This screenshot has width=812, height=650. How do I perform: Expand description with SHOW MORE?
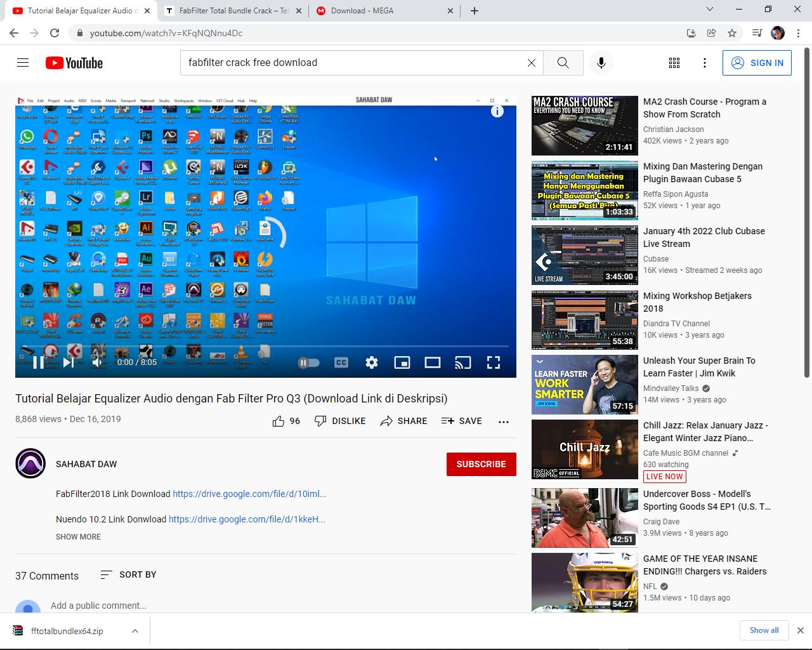[x=78, y=537]
